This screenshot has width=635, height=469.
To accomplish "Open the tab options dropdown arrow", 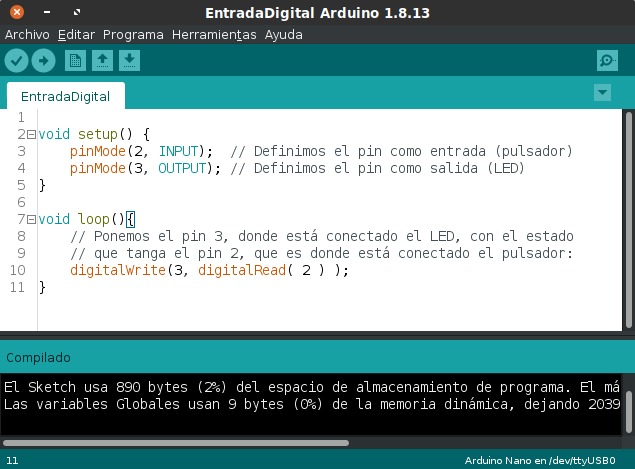I will (x=602, y=93).
